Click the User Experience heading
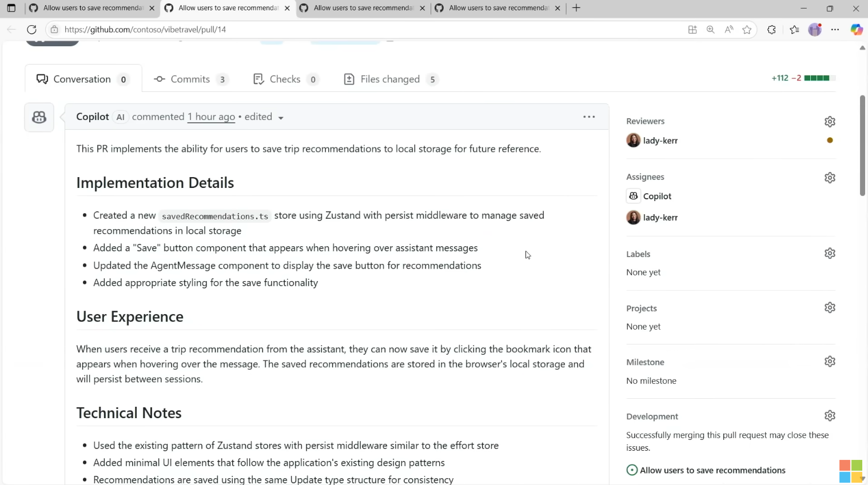Image resolution: width=868 pixels, height=485 pixels. [x=130, y=316]
